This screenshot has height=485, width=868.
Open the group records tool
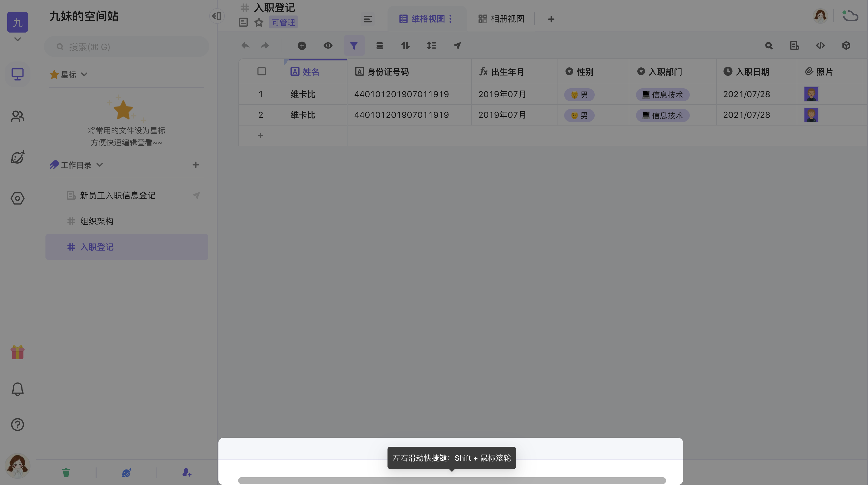coord(379,45)
